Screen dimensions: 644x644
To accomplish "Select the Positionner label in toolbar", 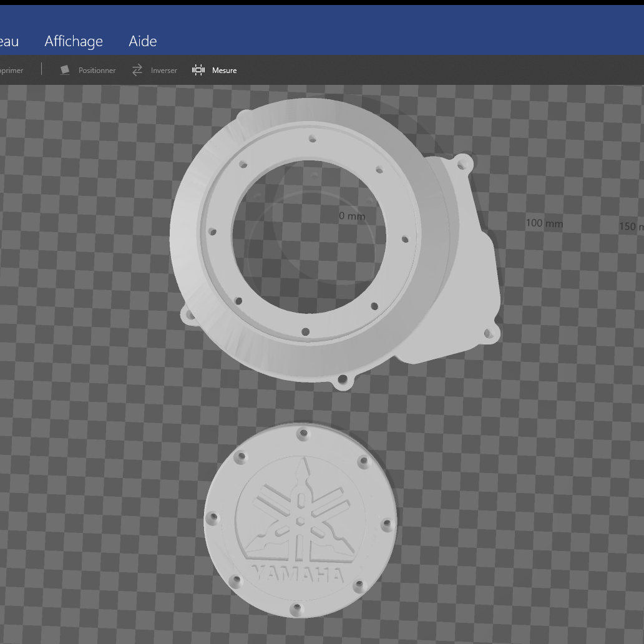I will pyautogui.click(x=97, y=71).
